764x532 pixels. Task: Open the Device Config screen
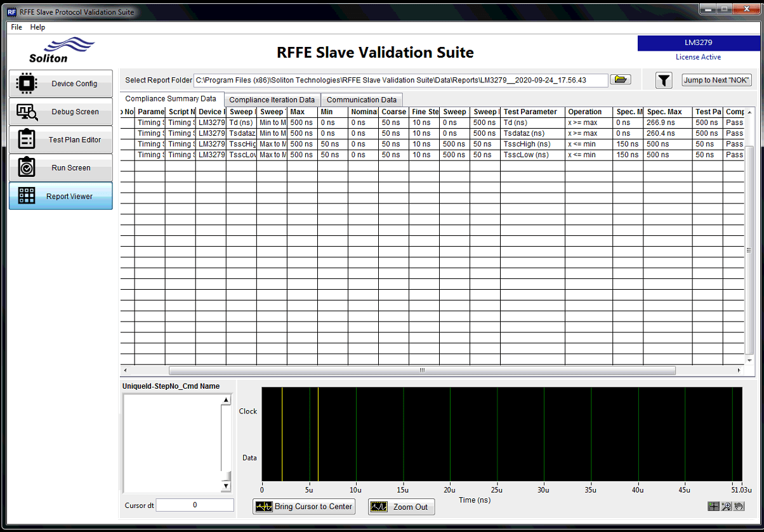60,83
